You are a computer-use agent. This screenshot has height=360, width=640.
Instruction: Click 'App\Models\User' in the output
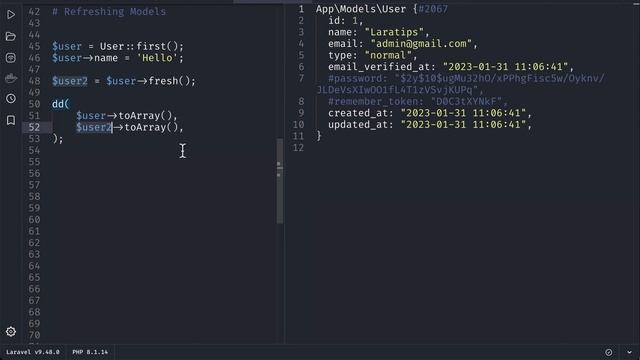click(361, 9)
